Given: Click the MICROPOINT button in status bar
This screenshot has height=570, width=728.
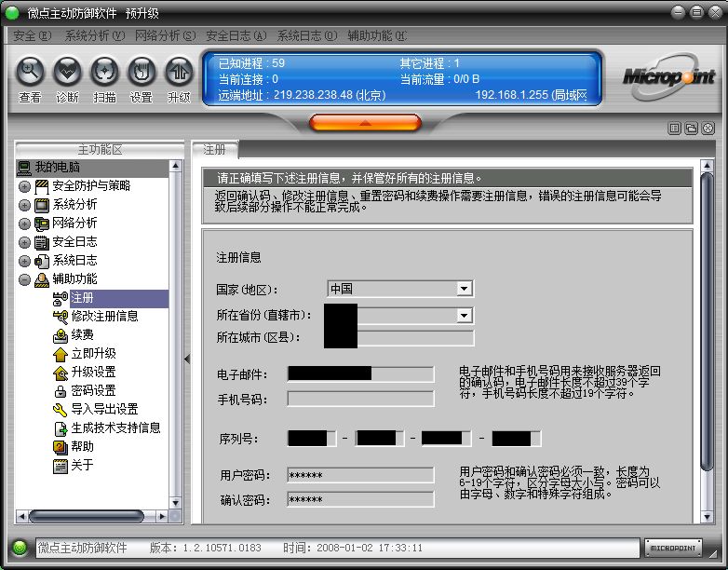Looking at the screenshot, I should [x=673, y=549].
